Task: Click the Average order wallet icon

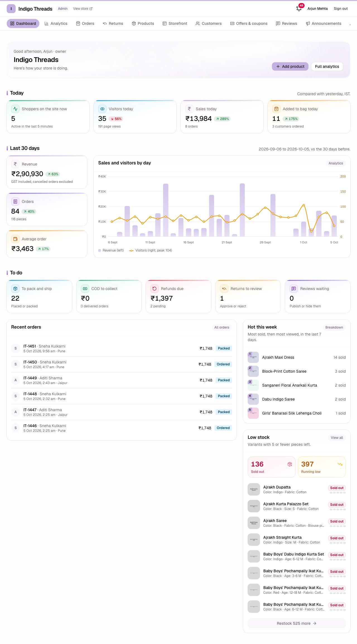Action: (15, 239)
